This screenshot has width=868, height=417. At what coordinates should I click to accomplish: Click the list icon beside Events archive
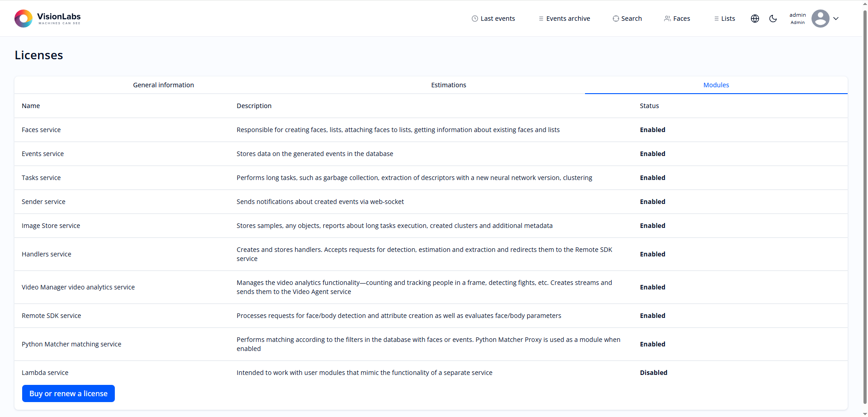(x=541, y=19)
